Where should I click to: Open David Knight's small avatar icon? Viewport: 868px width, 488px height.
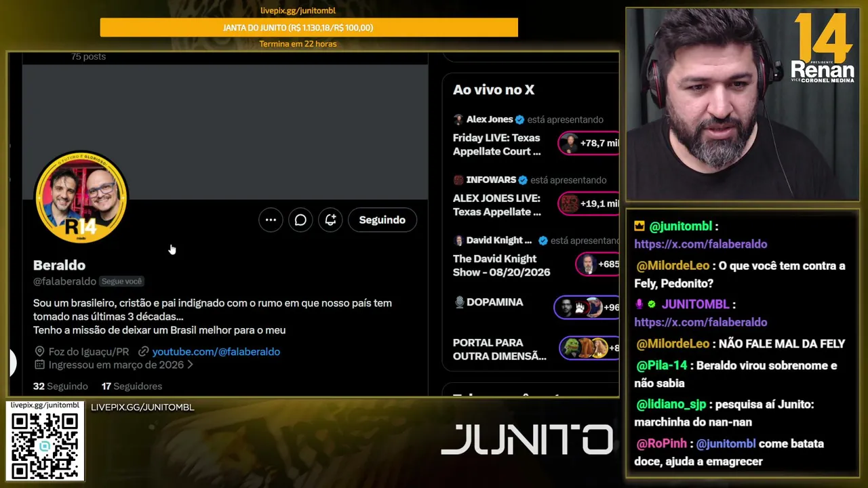click(458, 241)
